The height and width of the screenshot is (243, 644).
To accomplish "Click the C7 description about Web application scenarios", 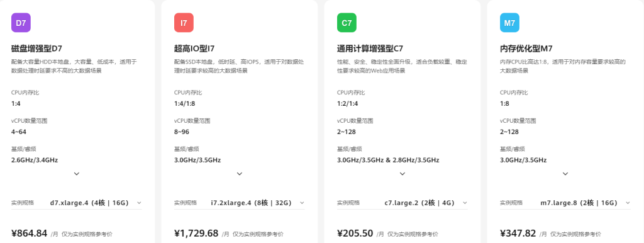I will (x=402, y=66).
